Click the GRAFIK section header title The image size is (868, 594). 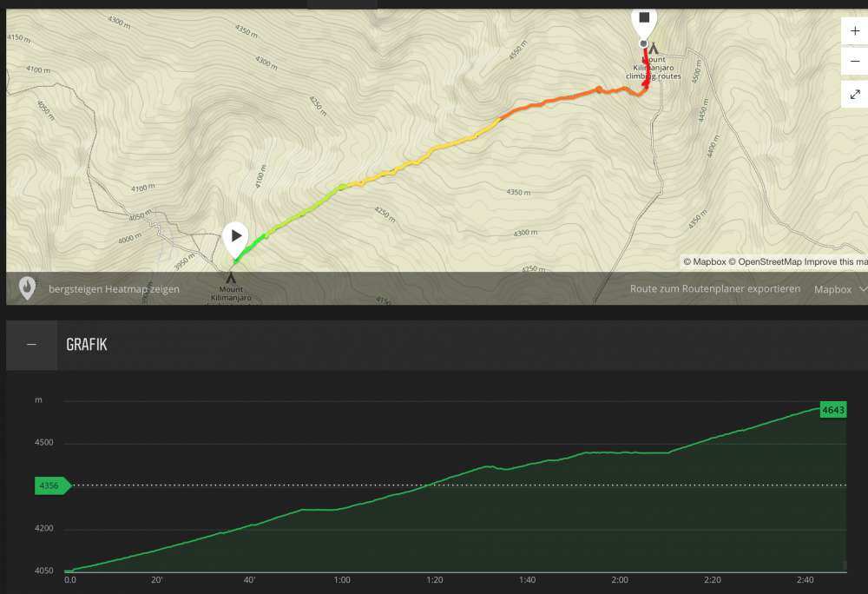tap(86, 345)
